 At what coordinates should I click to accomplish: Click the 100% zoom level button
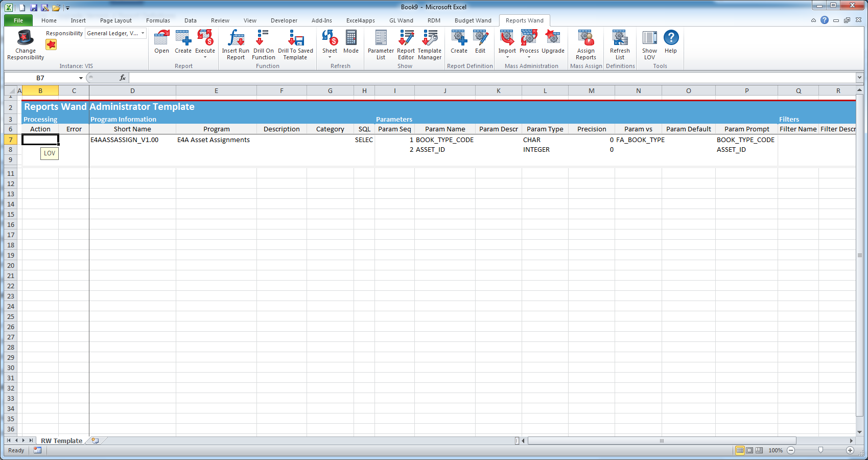(775, 450)
